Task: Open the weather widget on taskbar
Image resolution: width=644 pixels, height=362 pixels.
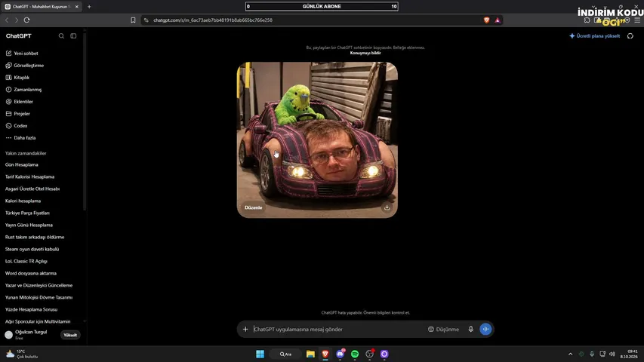Action: pyautogui.click(x=22, y=354)
